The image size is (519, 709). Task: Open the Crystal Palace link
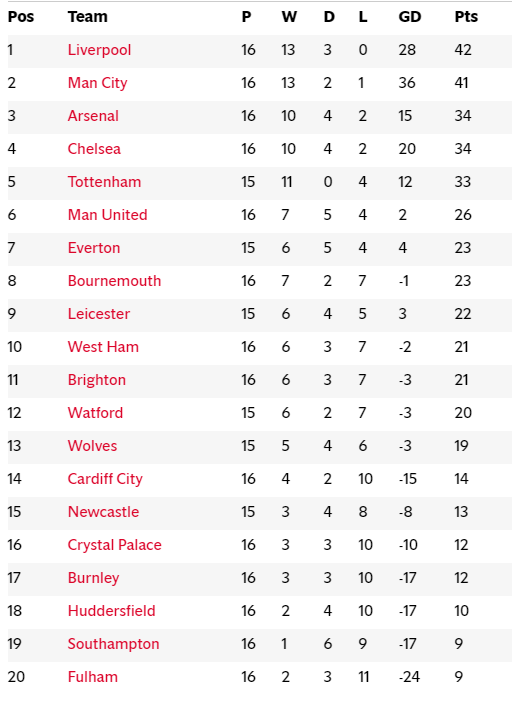click(x=115, y=545)
